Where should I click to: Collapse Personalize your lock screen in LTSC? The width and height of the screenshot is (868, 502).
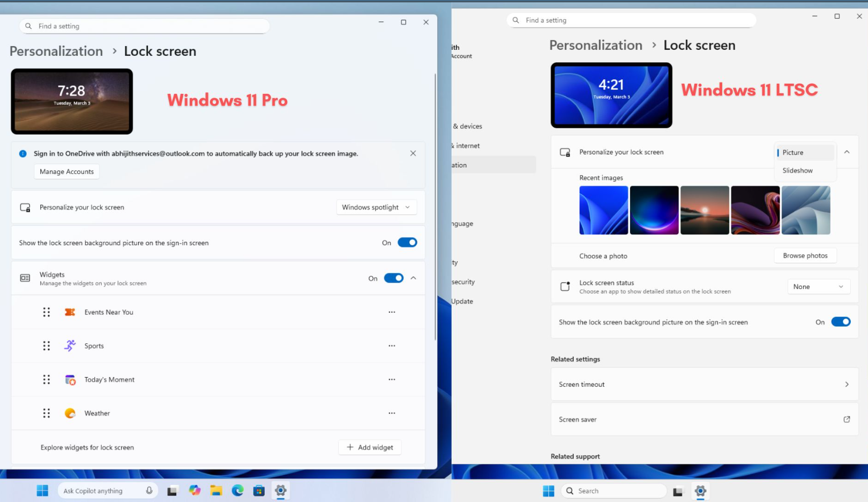(847, 152)
